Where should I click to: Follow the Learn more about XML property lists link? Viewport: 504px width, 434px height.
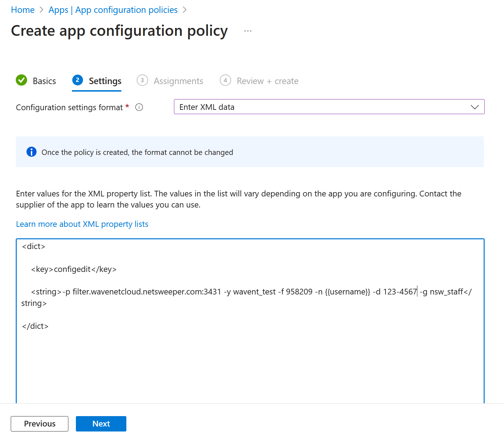(x=82, y=224)
